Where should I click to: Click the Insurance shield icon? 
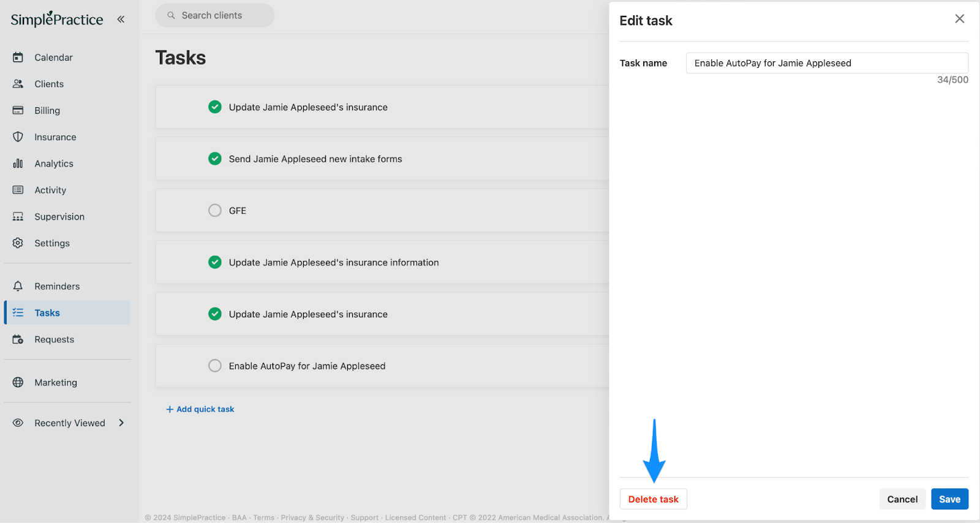pos(18,137)
